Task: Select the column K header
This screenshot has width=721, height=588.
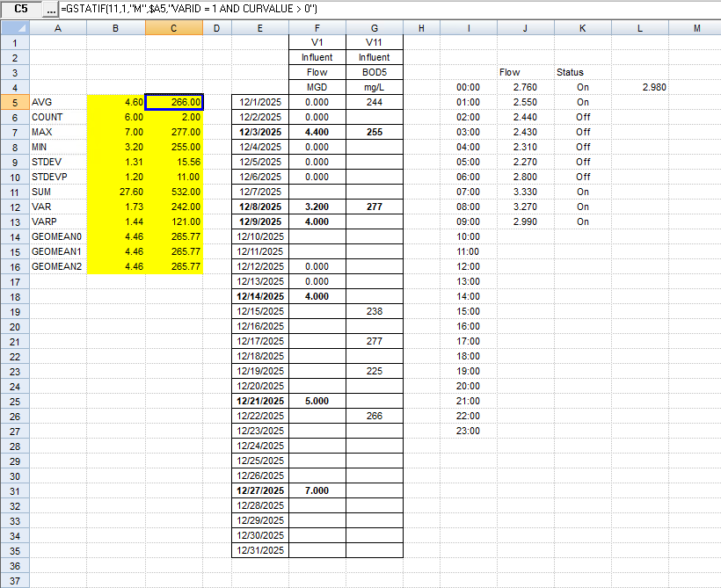Action: (583, 28)
